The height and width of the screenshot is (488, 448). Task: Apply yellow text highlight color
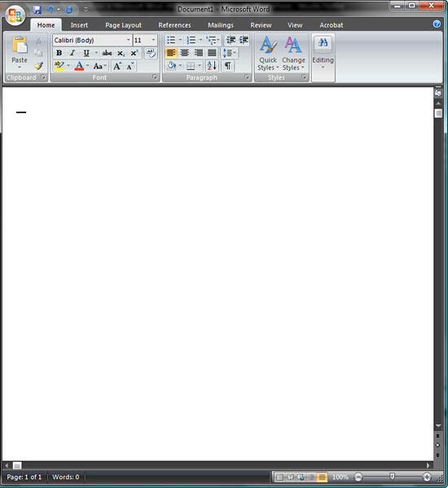pyautogui.click(x=59, y=66)
